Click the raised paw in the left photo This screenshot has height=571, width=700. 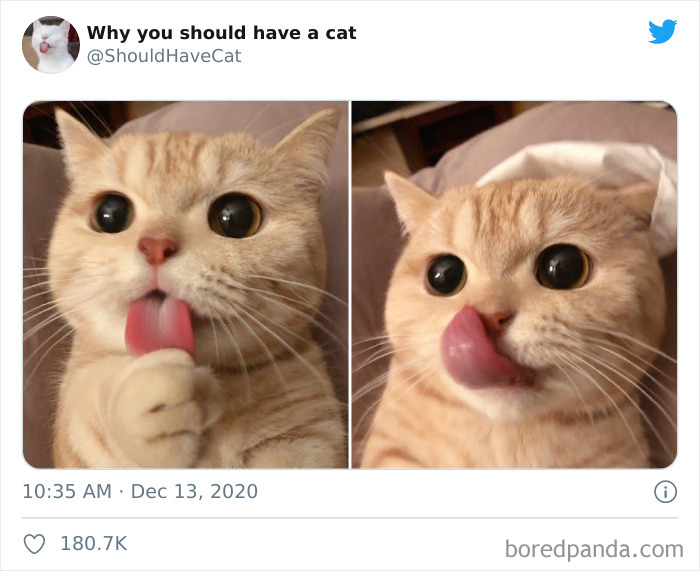pos(161,404)
